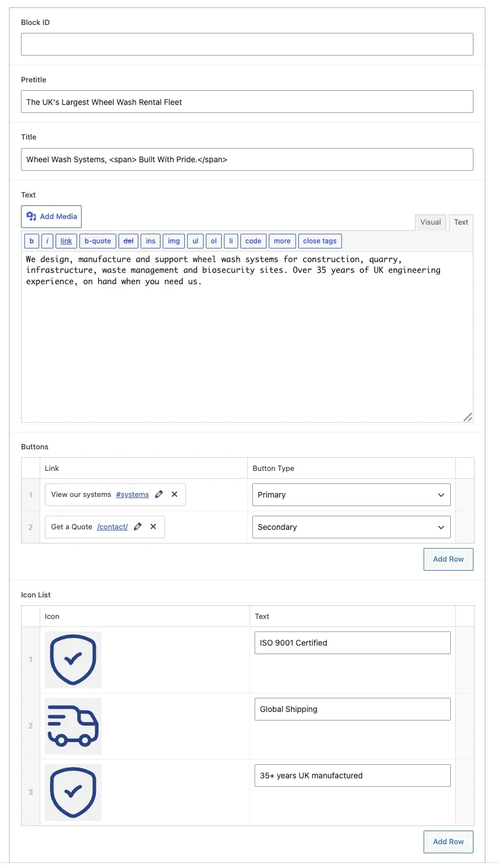
Task: Click the Add Media camera icon
Action: coord(32,217)
